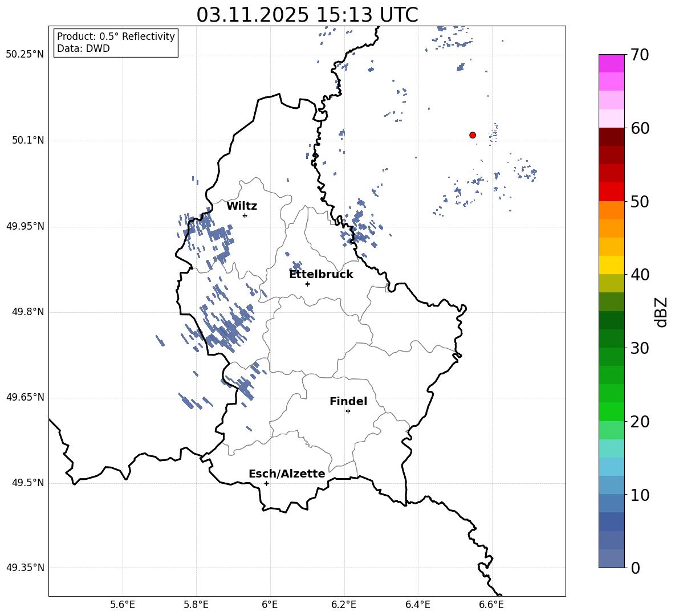The width and height of the screenshot is (675, 616).
Task: Click the 10 colorbar tick label
Action: (x=640, y=495)
